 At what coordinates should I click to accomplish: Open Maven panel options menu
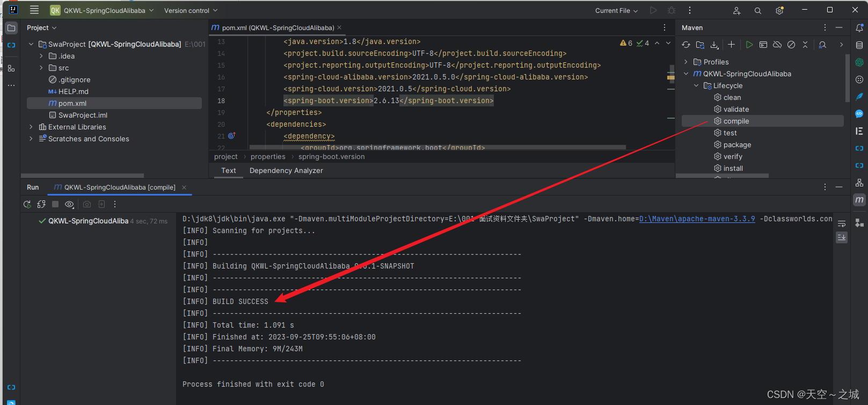825,27
